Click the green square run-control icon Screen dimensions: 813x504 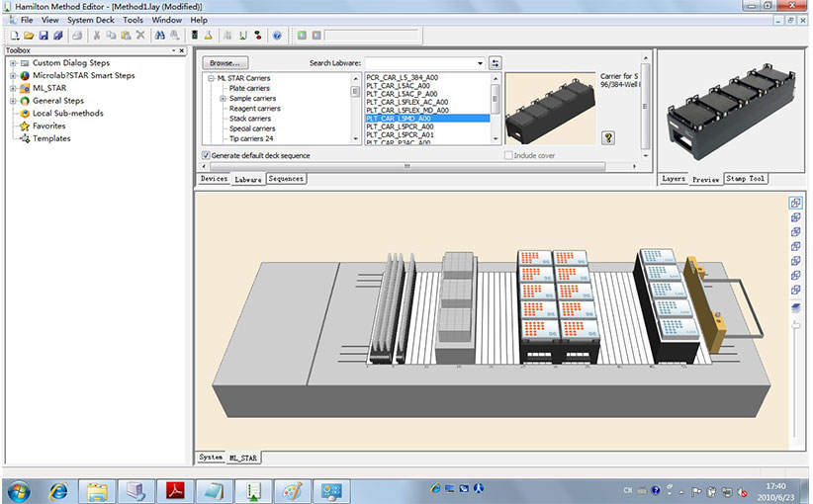click(302, 36)
